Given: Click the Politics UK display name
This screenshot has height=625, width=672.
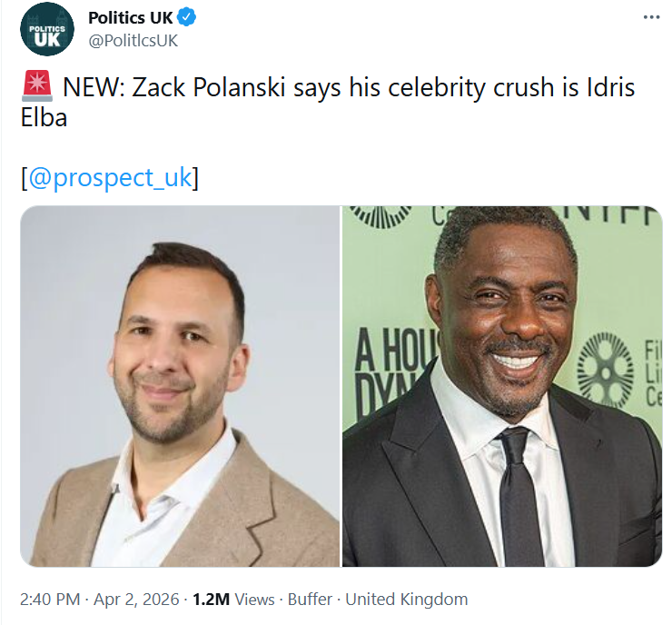Looking at the screenshot, I should pos(130,18).
